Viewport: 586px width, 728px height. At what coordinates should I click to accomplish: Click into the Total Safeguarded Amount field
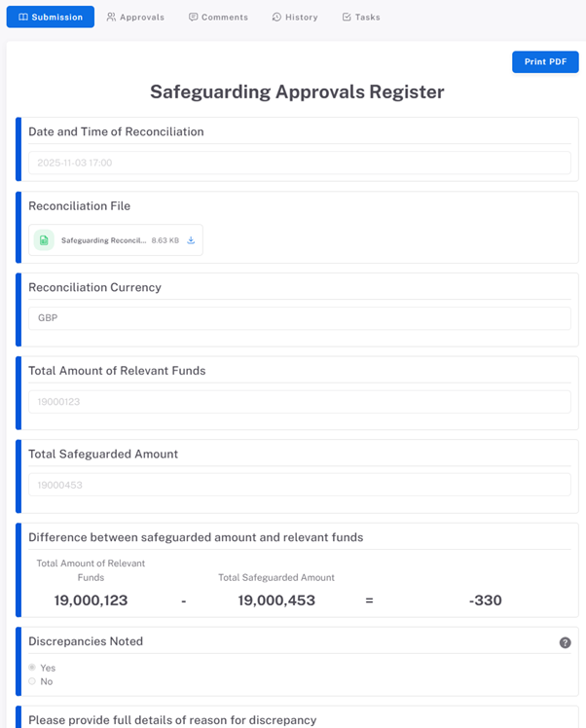pyautogui.click(x=299, y=485)
